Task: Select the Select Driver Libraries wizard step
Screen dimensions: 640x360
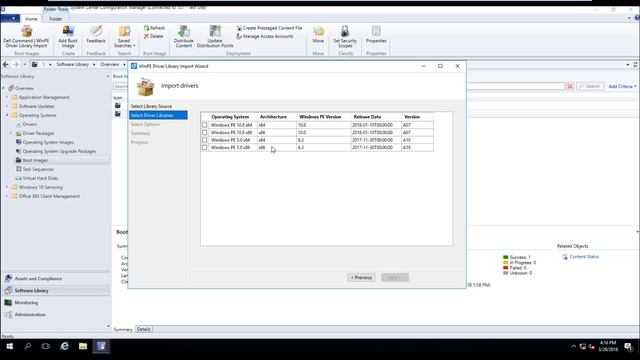Action: 158,116
